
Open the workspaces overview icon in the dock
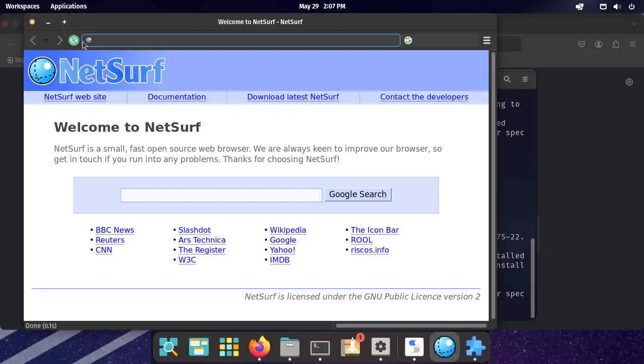199,347
